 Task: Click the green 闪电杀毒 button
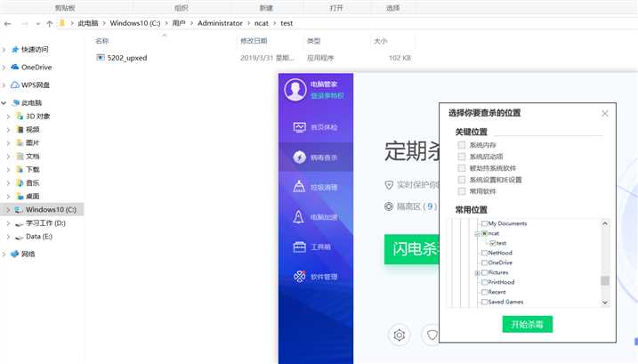[412, 249]
